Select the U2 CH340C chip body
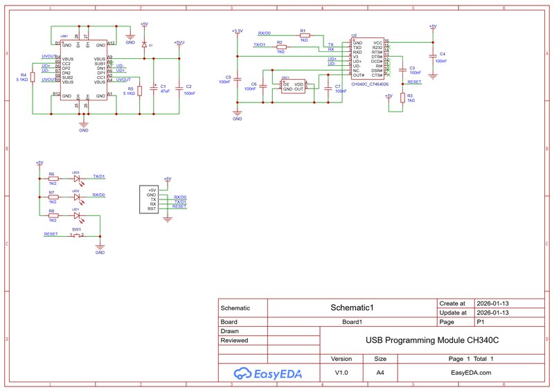The width and height of the screenshot is (554, 392). (x=368, y=59)
